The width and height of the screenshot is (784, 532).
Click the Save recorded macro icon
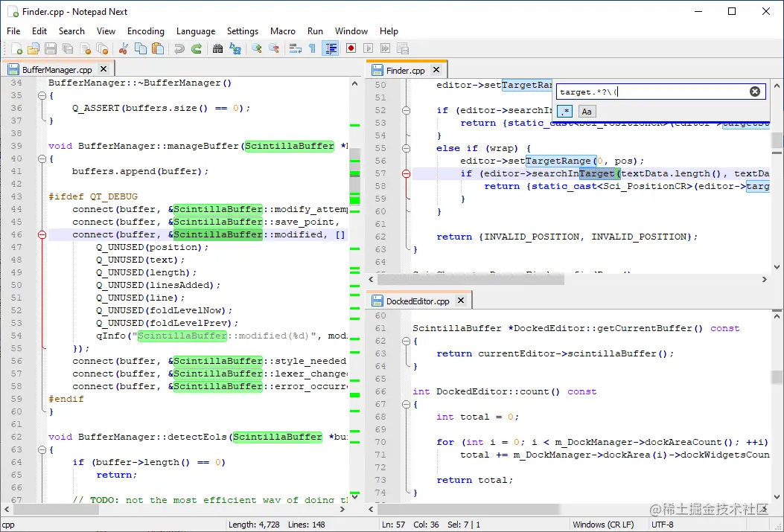coord(403,48)
